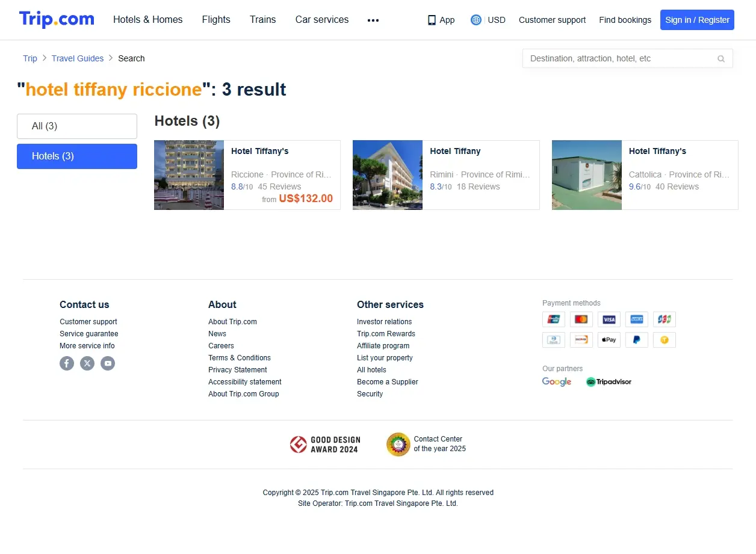Click the gold Trip Coins icon
The width and height of the screenshot is (756, 554).
pos(665,340)
